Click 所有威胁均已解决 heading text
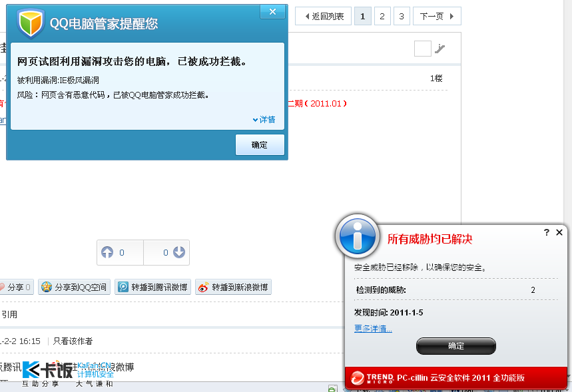Viewport: 572px width, 392px height. (429, 239)
